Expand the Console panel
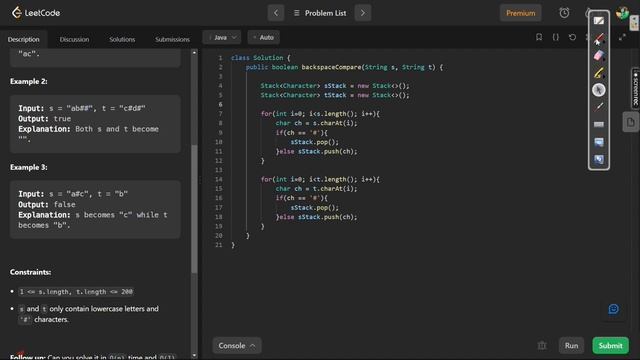 click(237, 346)
